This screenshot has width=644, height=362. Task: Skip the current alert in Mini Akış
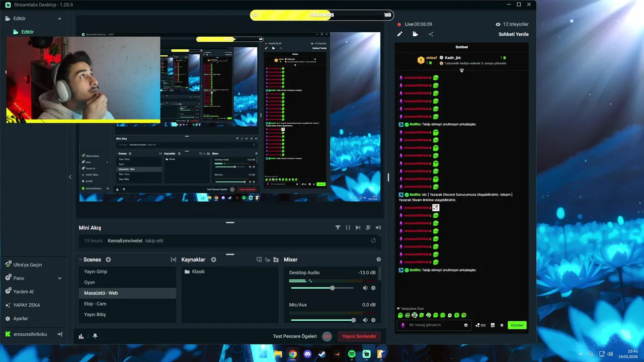[358, 228]
